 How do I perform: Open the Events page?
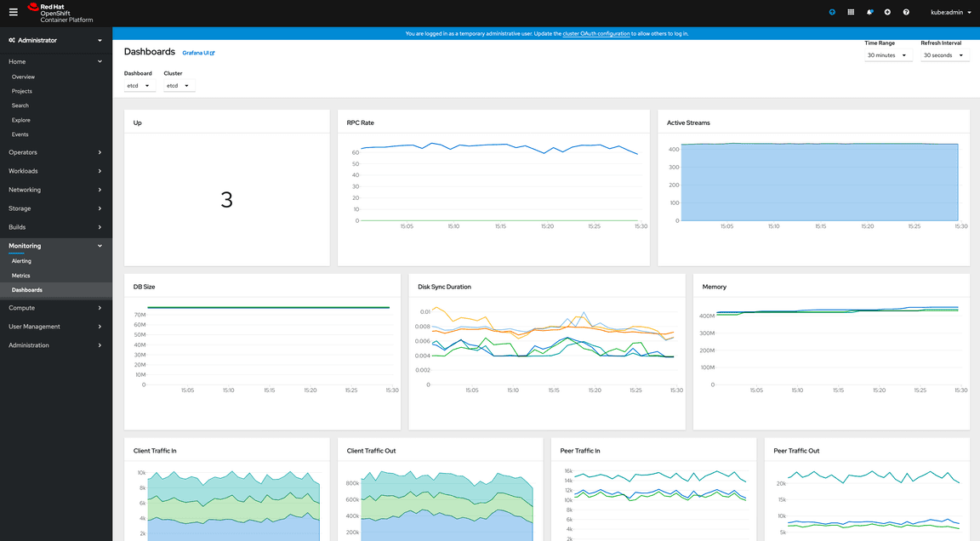(x=20, y=134)
